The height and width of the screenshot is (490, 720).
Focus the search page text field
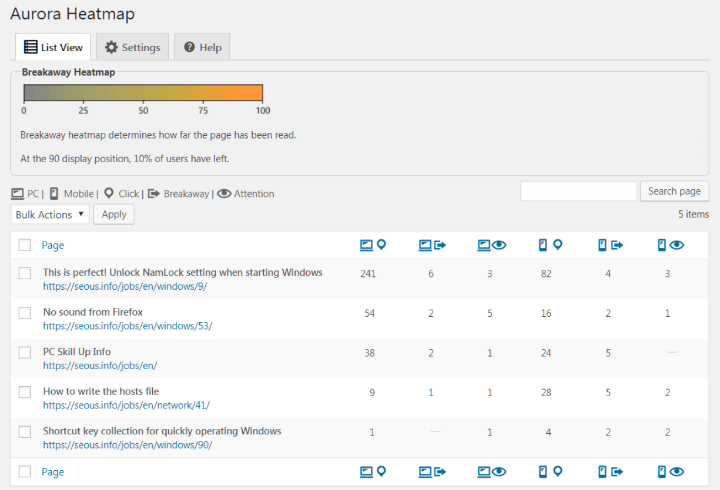click(x=578, y=191)
